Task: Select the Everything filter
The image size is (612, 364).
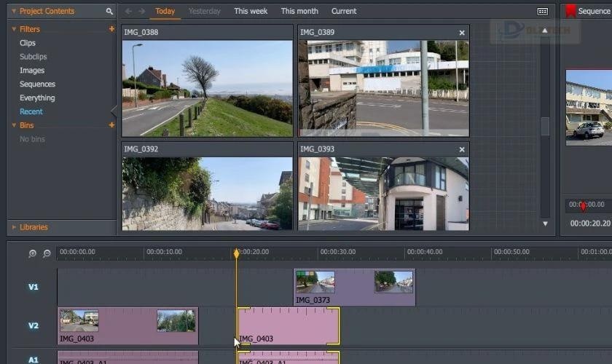Action: coord(37,98)
